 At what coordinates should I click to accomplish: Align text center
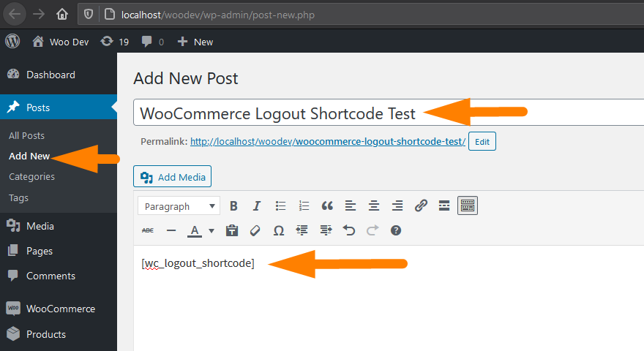(374, 205)
